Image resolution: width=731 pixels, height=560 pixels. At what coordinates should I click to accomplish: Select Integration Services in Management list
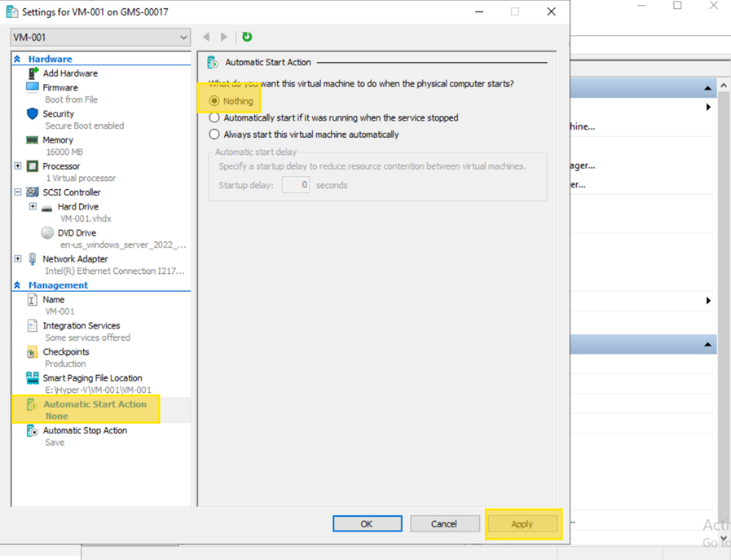81,326
